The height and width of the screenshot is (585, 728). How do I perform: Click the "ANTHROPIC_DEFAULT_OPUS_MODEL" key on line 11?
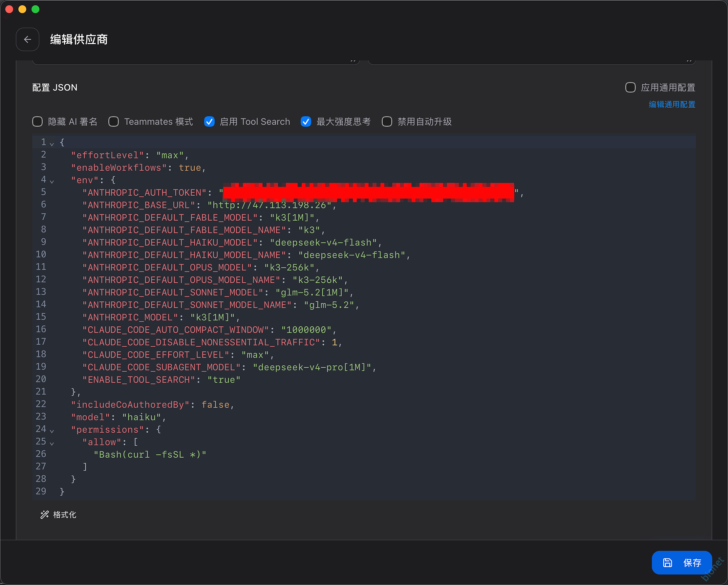pos(167,268)
